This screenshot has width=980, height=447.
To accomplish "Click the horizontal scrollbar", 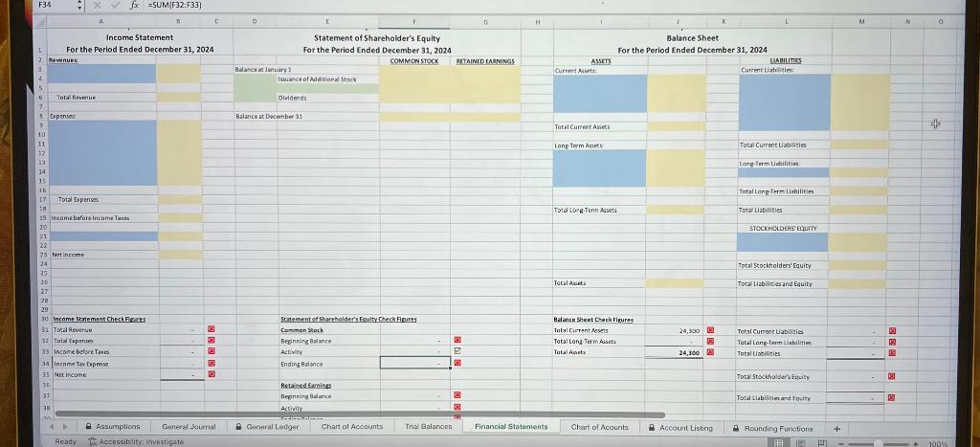I will pos(360,414).
